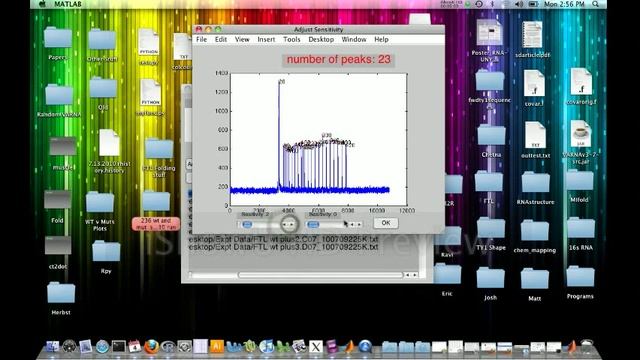Select the Programs folder
640x360 pixels.
tap(580, 276)
